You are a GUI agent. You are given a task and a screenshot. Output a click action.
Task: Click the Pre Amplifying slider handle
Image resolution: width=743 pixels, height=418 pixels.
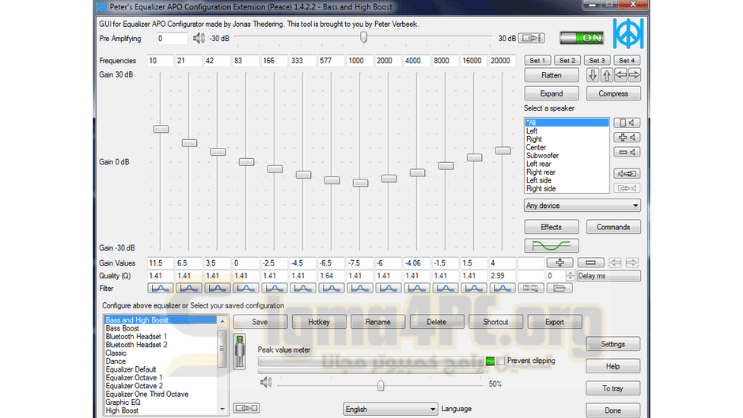pos(363,37)
